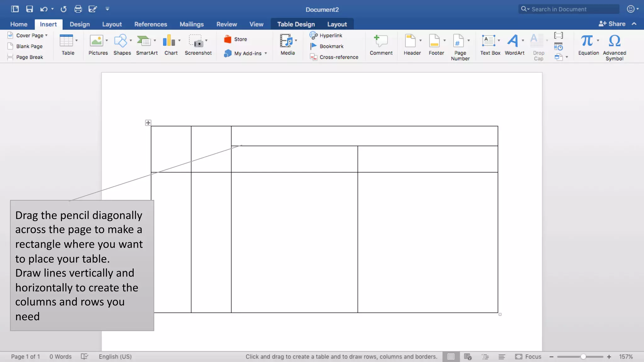Add a Comment

click(381, 45)
